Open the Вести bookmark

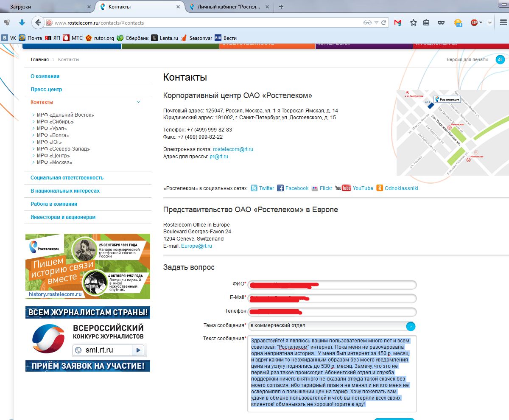tap(226, 38)
